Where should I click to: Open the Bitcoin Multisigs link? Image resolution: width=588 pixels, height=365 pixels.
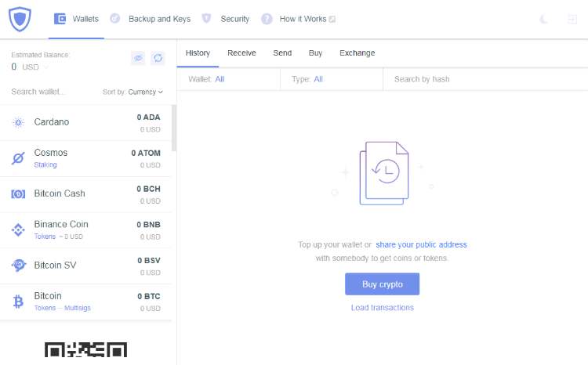(x=78, y=308)
